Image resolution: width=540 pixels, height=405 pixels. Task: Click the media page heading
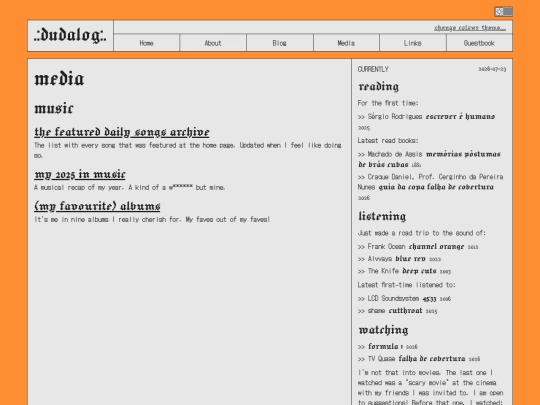pyautogui.click(x=59, y=79)
